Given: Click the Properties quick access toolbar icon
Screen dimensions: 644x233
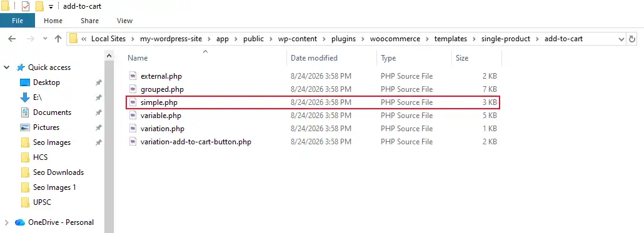Looking at the screenshot, I should pos(26,6).
